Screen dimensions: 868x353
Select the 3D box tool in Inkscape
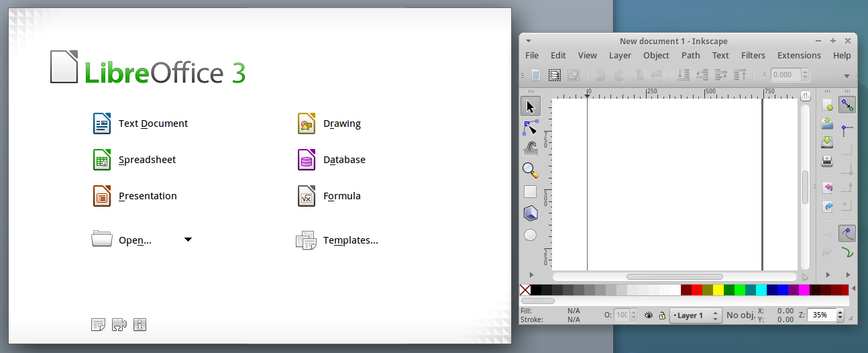[530, 213]
